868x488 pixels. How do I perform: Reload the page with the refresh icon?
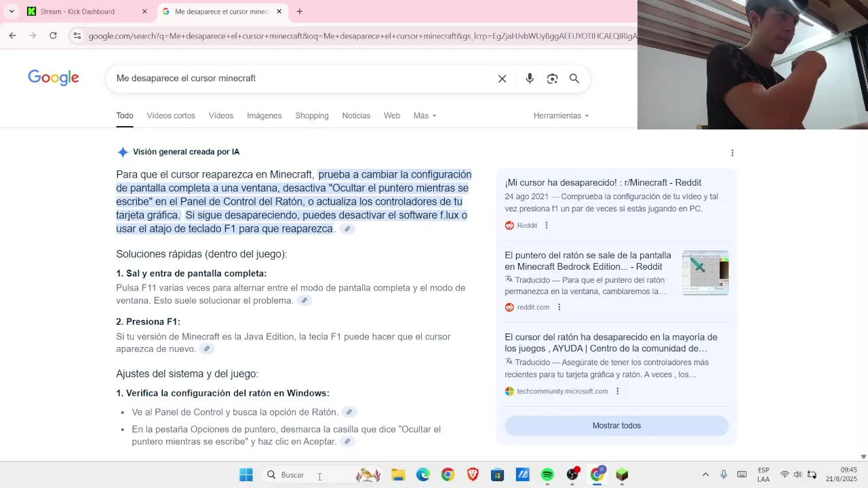coord(53,35)
